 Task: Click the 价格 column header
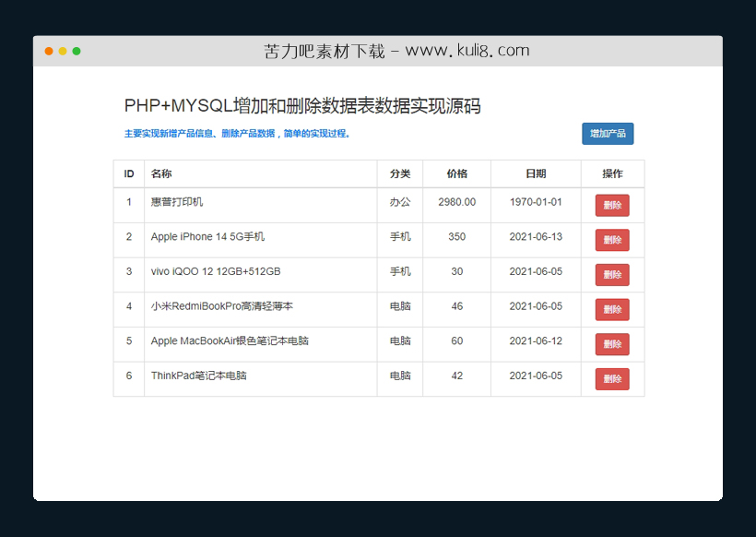[x=456, y=173]
